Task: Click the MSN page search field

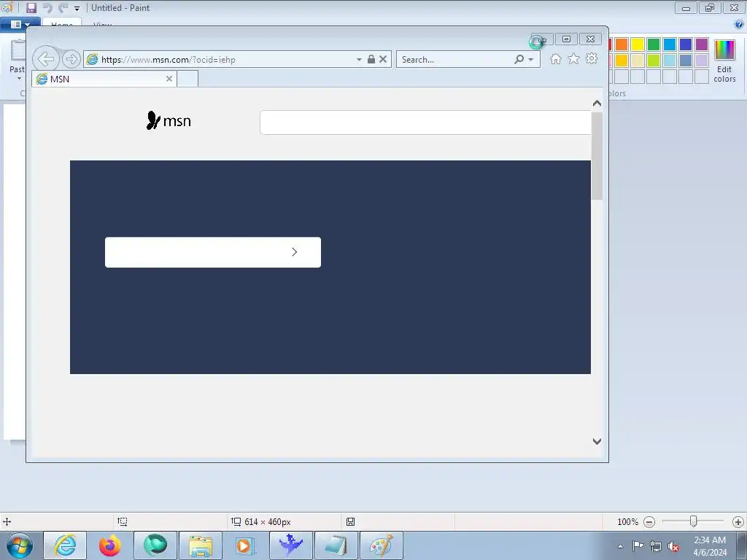Action: click(425, 122)
